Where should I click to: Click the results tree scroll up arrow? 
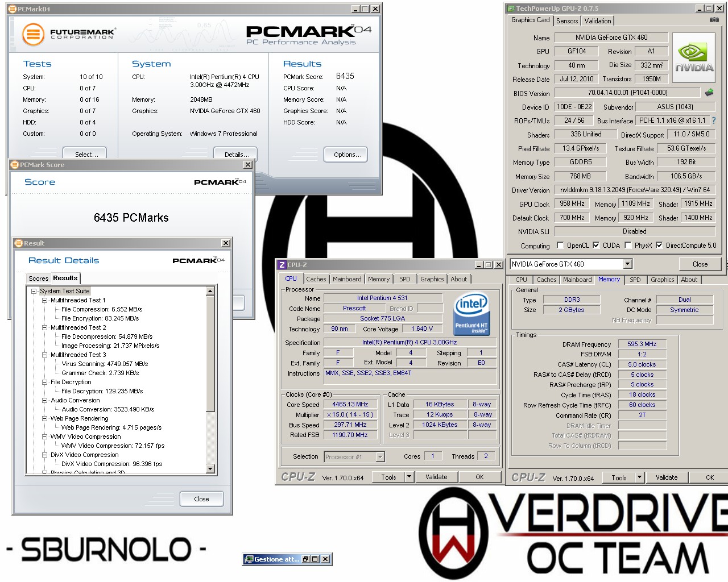pos(210,291)
